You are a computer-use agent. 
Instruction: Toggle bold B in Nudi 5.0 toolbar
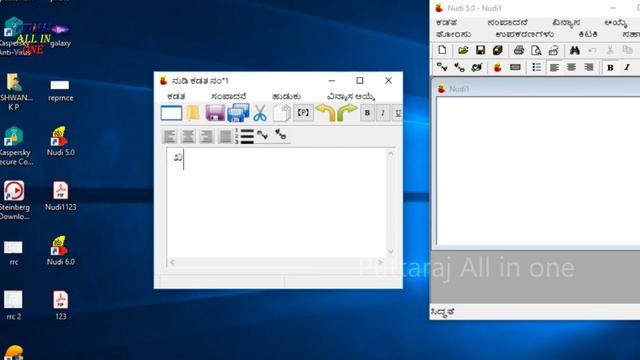point(610,67)
